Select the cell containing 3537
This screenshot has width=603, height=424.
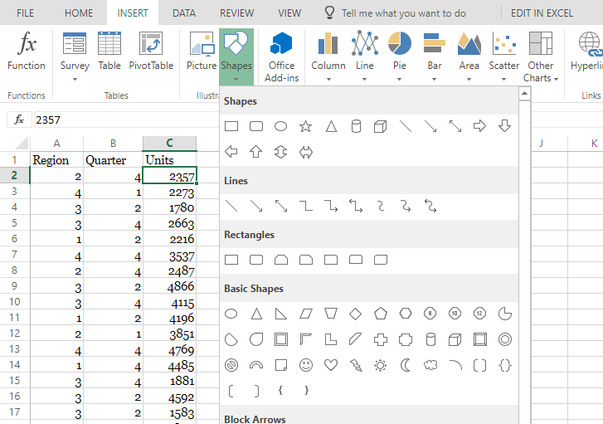coord(170,255)
